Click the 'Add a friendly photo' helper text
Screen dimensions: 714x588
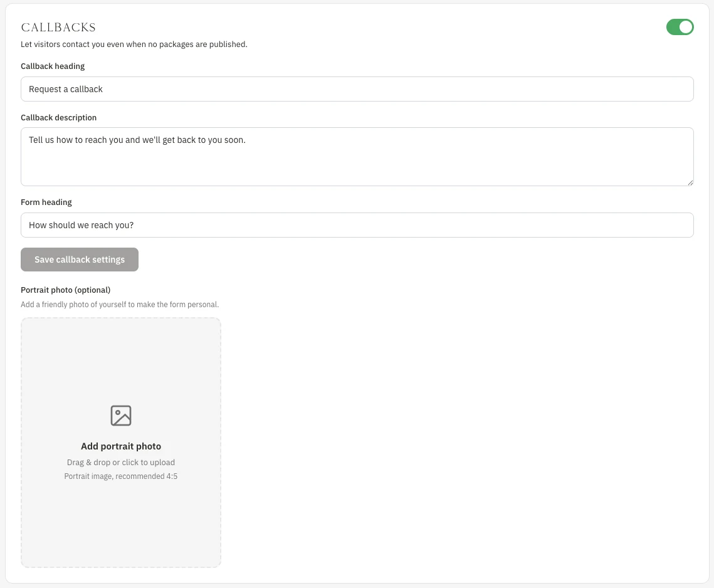tap(120, 304)
